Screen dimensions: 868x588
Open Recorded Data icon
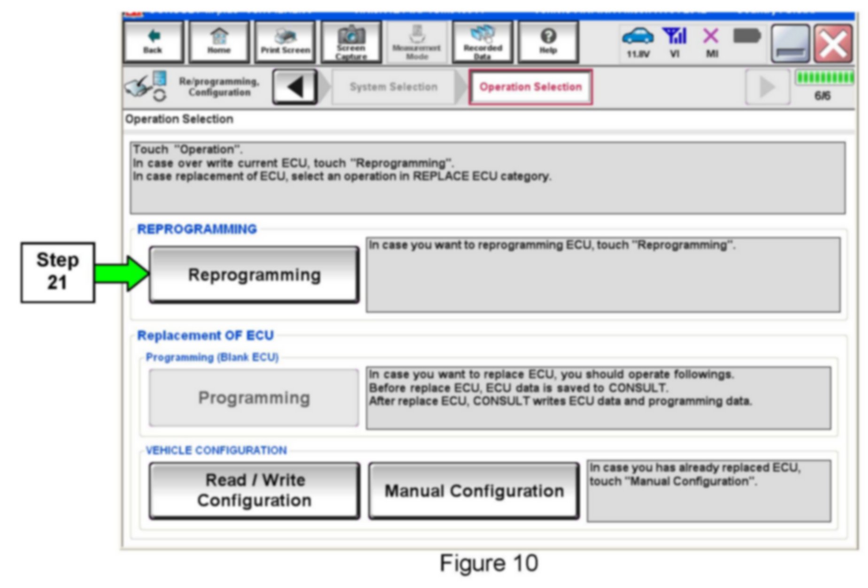point(482,42)
